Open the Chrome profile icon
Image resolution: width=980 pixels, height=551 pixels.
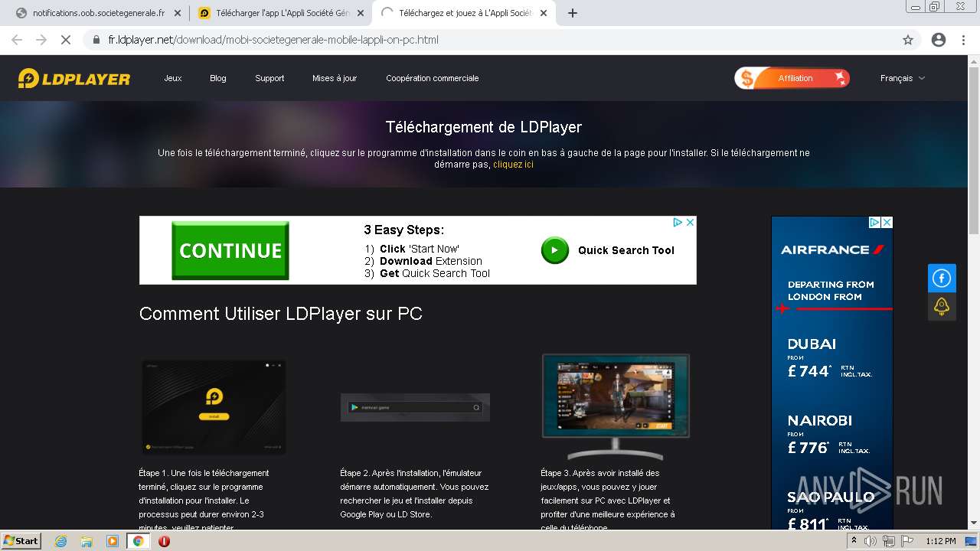pos(939,40)
